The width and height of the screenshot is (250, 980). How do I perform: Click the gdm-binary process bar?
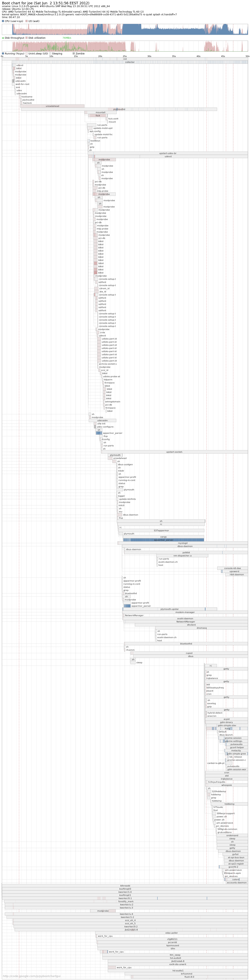point(226,722)
